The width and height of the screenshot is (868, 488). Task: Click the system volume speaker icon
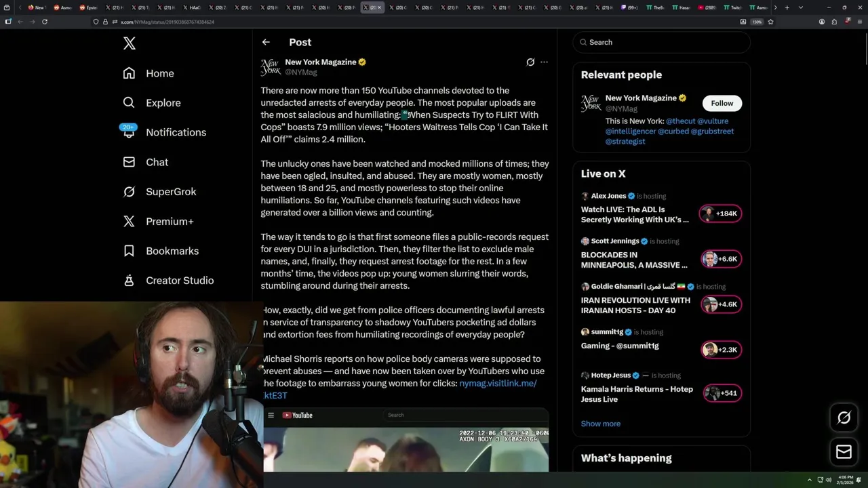828,480
